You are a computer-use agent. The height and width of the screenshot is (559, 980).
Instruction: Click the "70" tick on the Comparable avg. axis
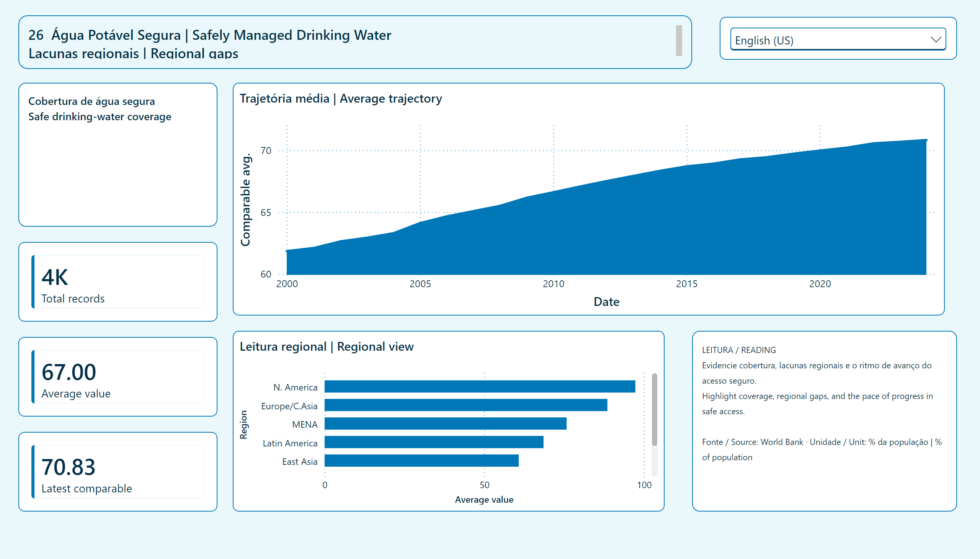(266, 150)
